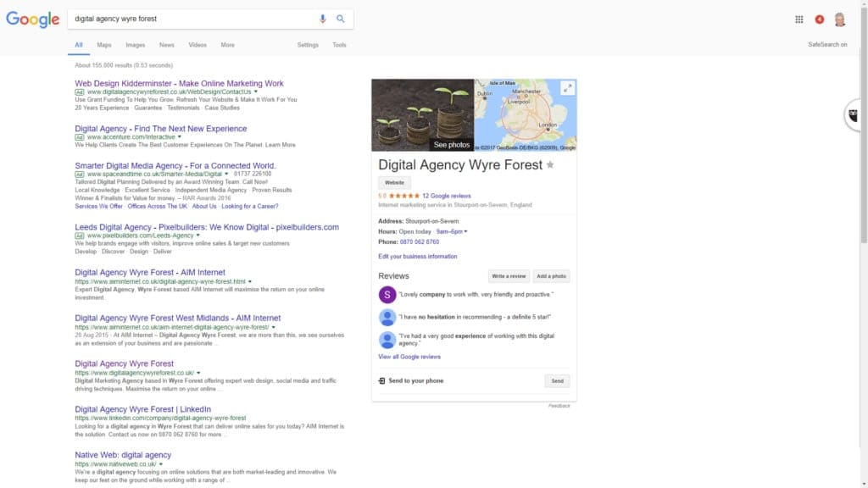Screen dimensions: 868x488
Task: Open the 12 Google reviews link
Action: (x=446, y=196)
